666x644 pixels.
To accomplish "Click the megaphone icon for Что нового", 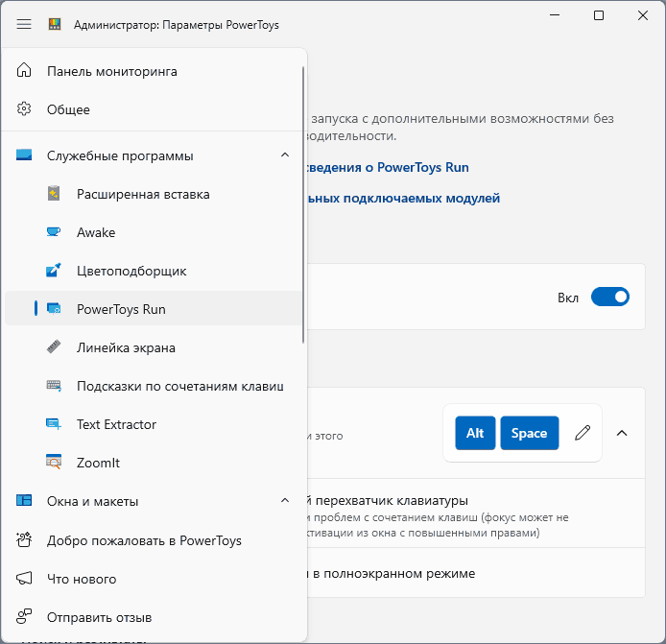I will click(24, 578).
